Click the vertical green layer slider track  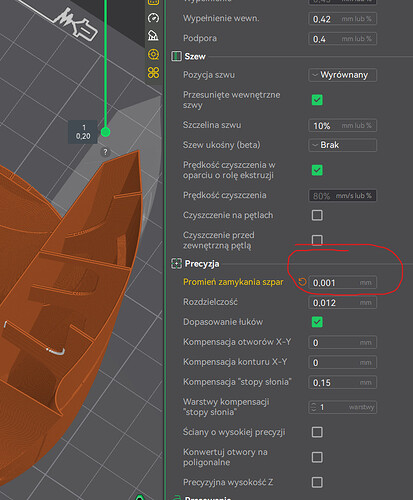pyautogui.click(x=105, y=63)
